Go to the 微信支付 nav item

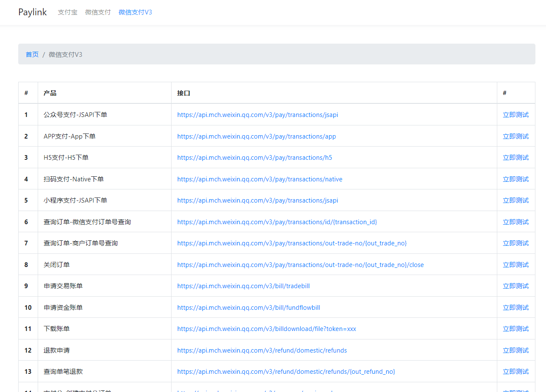click(x=98, y=12)
